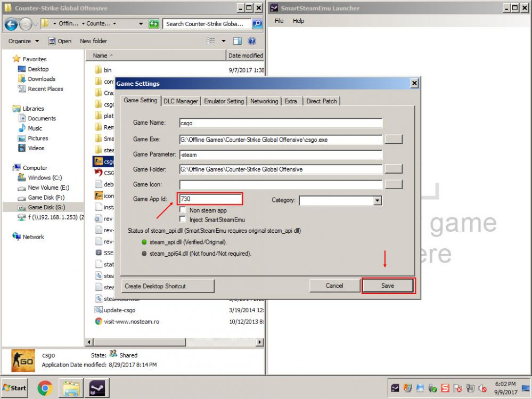Open the Organize dropdown menu

pos(23,41)
